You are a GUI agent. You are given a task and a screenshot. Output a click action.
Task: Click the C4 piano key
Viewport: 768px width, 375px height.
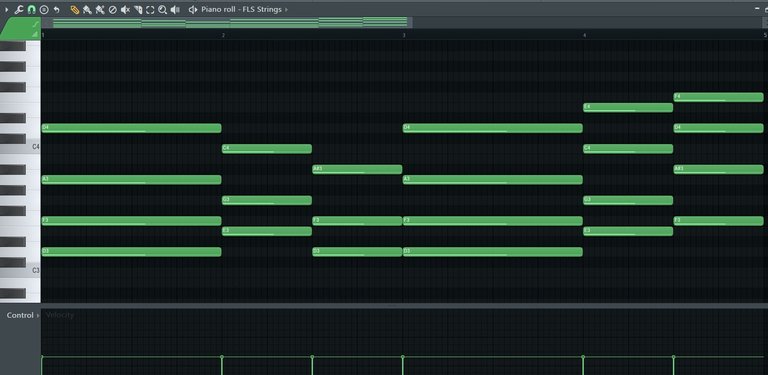[x=20, y=146]
